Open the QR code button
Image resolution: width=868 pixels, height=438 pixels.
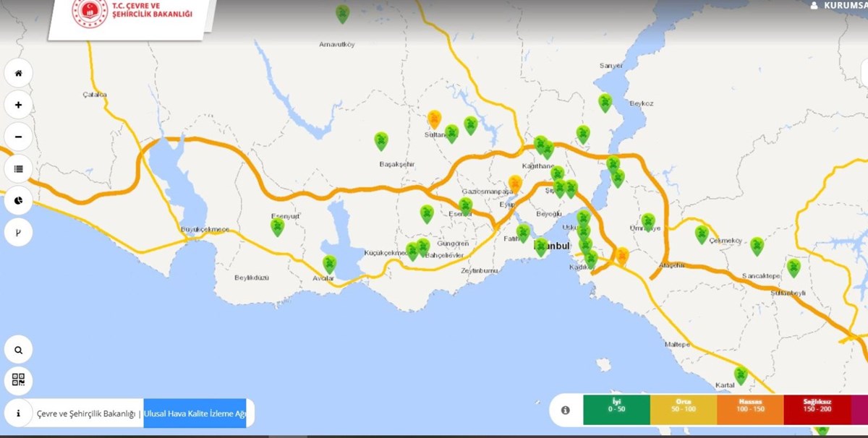click(x=19, y=380)
